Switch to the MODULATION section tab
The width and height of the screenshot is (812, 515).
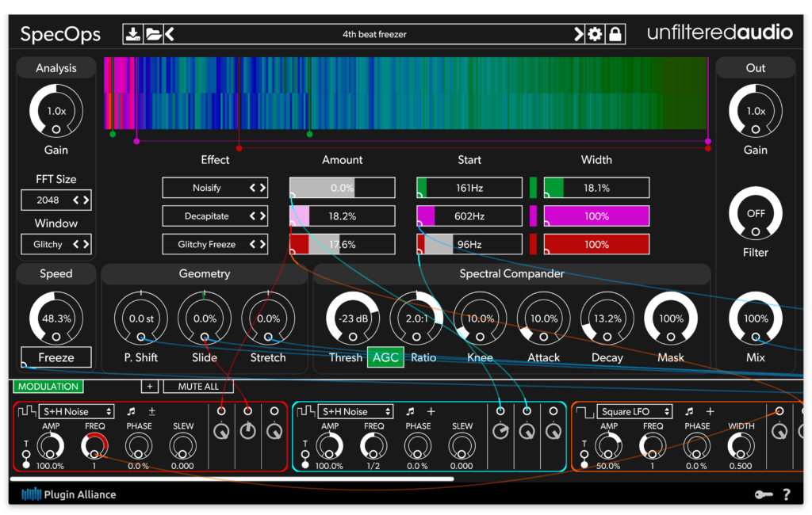pyautogui.click(x=48, y=387)
